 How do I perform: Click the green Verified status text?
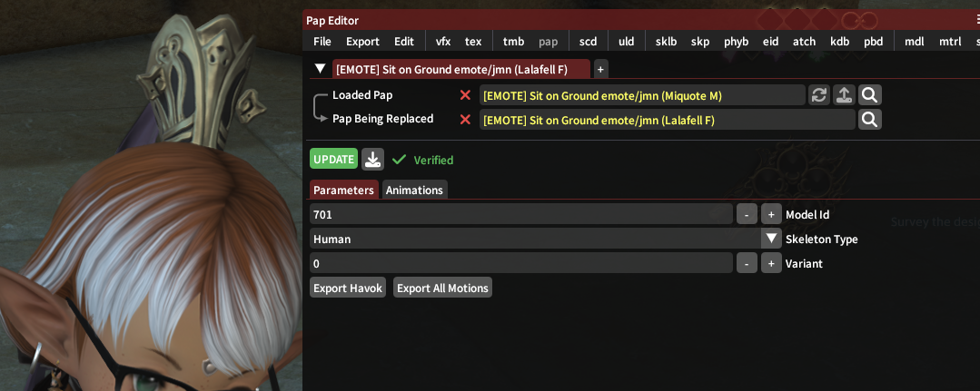(x=433, y=160)
